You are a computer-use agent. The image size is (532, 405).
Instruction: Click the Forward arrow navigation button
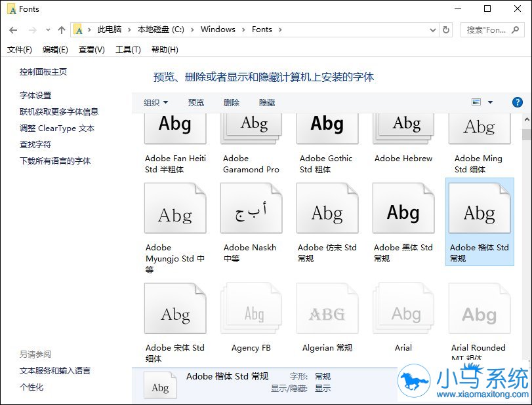[x=33, y=30]
